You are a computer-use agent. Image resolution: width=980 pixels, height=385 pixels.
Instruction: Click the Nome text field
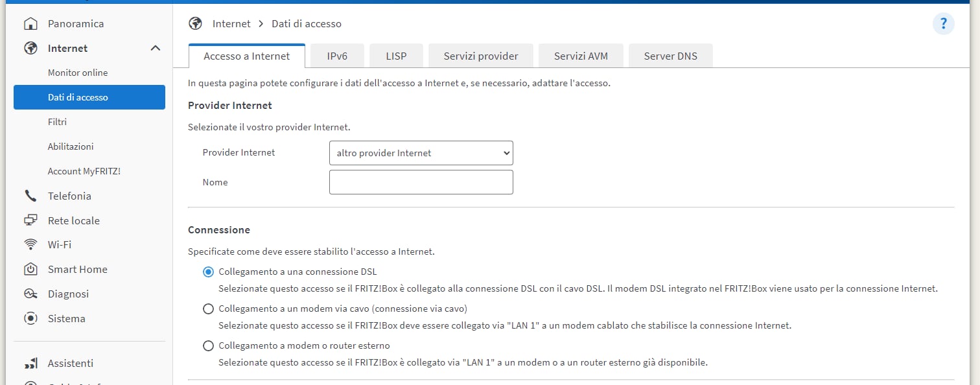click(x=421, y=182)
